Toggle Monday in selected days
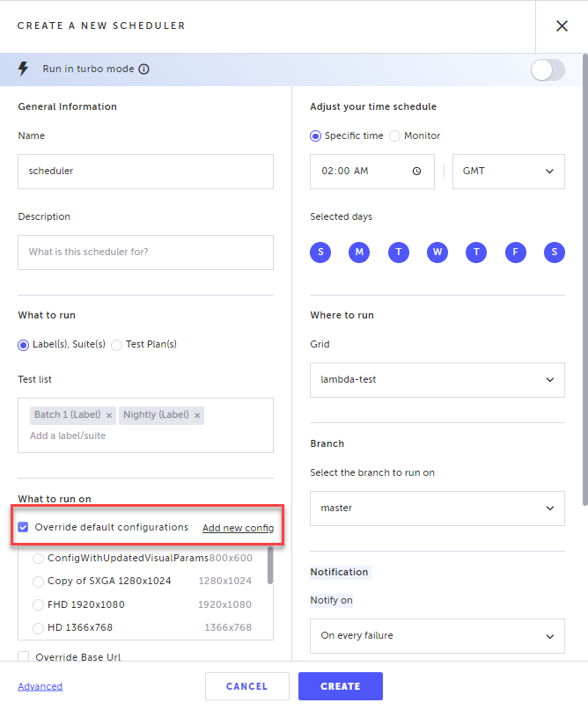This screenshot has height=710, width=588. pyautogui.click(x=359, y=253)
